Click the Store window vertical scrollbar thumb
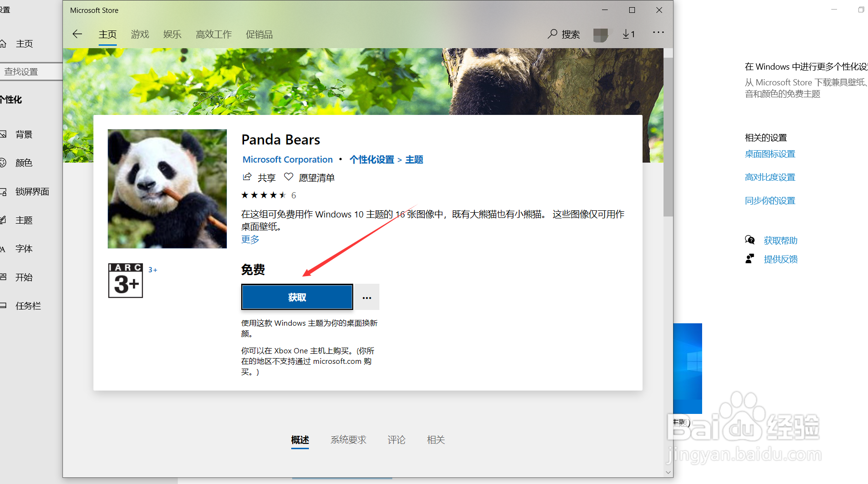 [x=668, y=137]
